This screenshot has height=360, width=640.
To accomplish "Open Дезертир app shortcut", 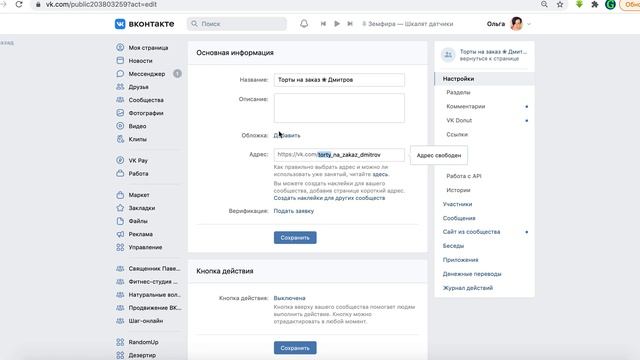I will point(136,355).
